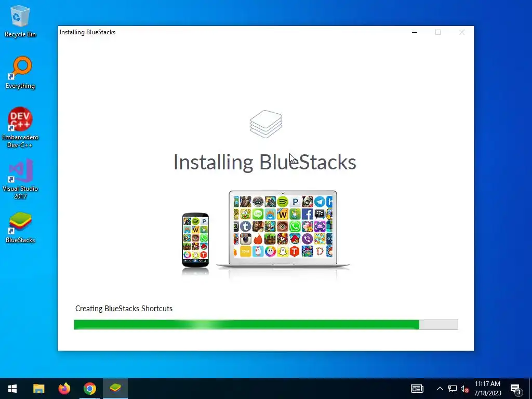Click the disabled maximize button of installer
The height and width of the screenshot is (399, 532).
pos(438,32)
